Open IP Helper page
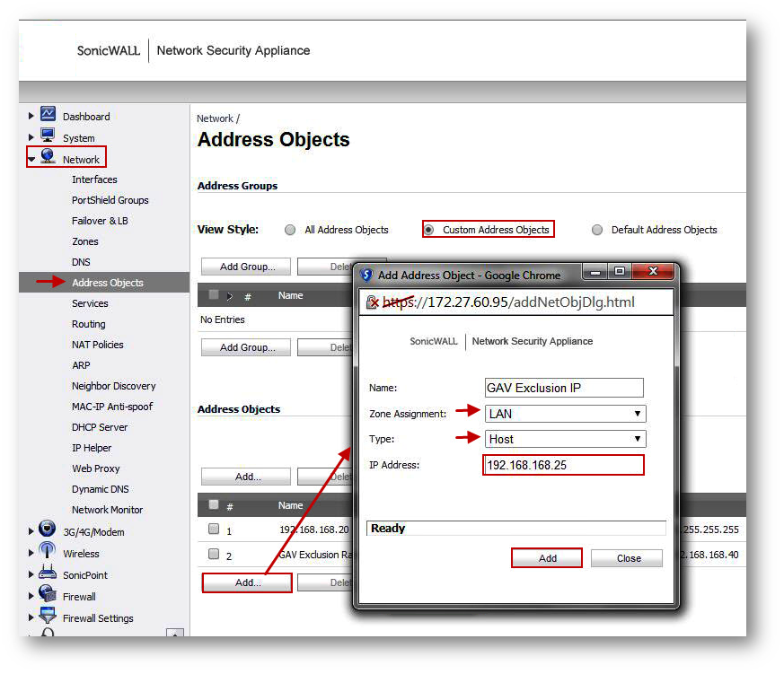Screen dimensions: 784x674 click(x=92, y=448)
